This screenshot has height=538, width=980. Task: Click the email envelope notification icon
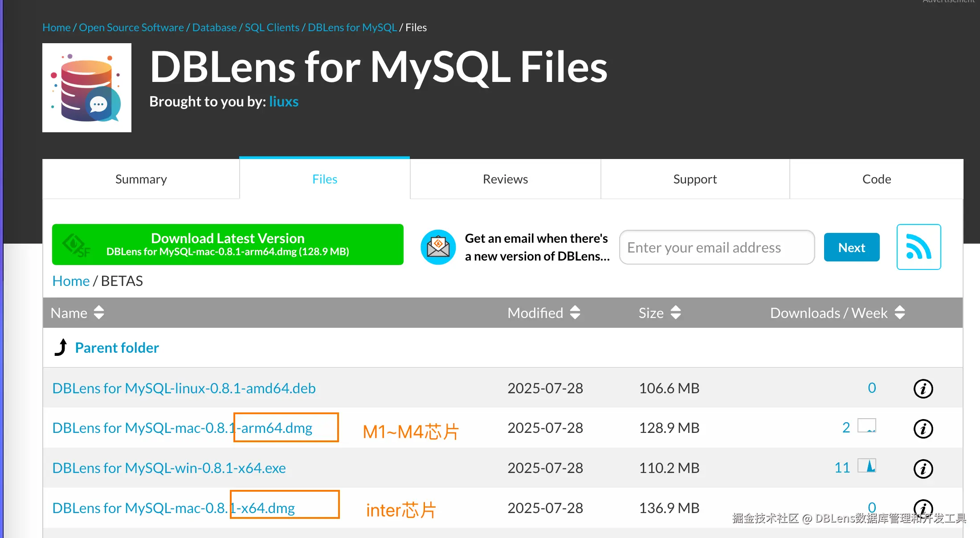click(x=438, y=247)
